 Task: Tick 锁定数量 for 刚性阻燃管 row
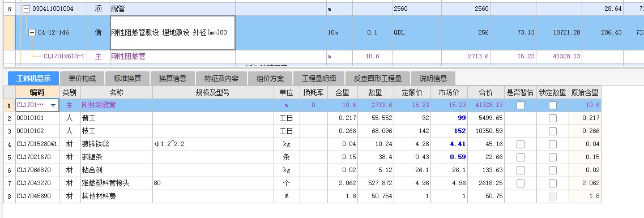click(553, 105)
